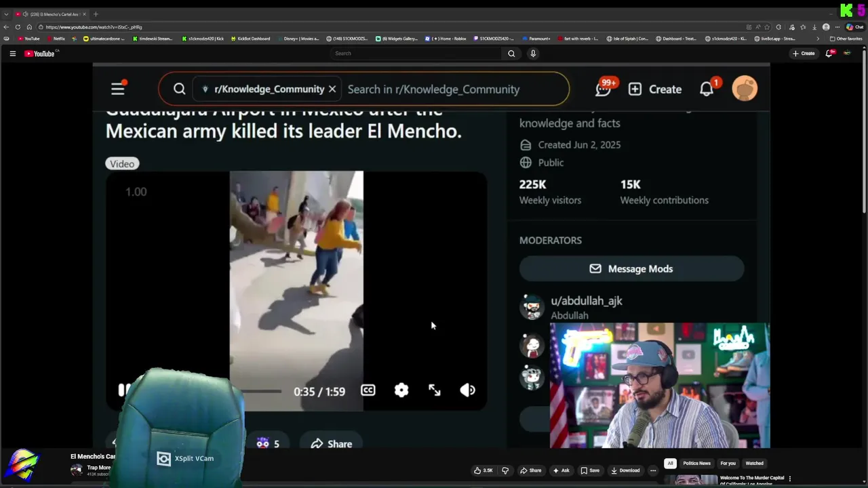Viewport: 868px width, 488px height.
Task: Open the more actions ellipsis menu
Action: pyautogui.click(x=653, y=470)
